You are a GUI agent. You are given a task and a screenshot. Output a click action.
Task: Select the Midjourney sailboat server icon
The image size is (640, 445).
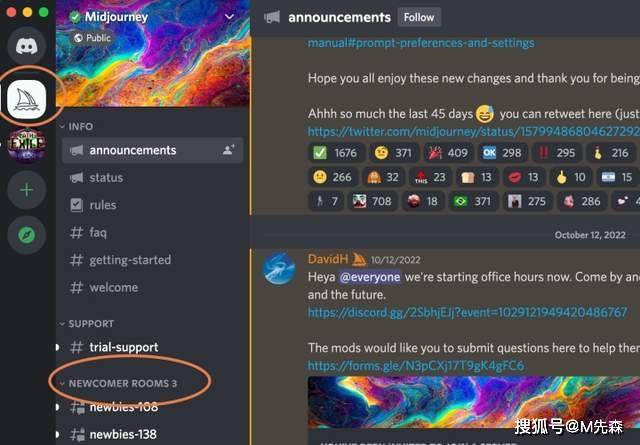click(27, 99)
